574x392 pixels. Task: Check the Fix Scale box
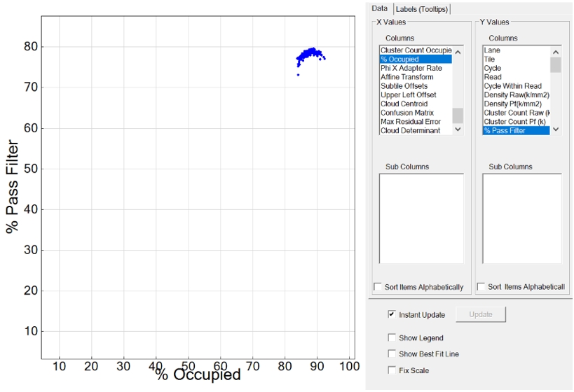click(392, 370)
